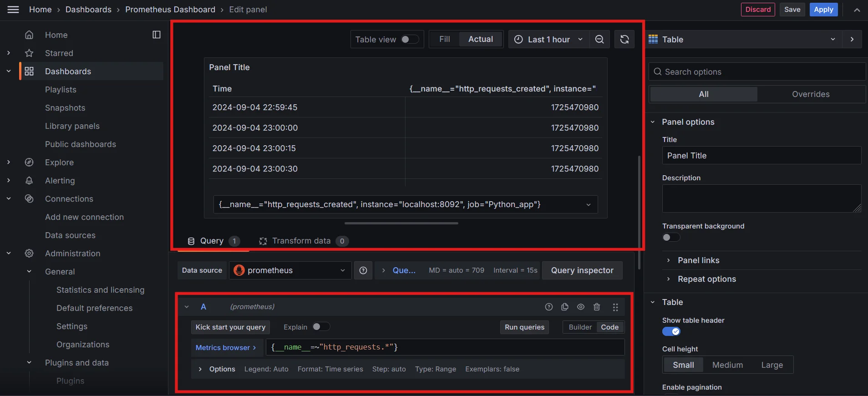Image resolution: width=868 pixels, height=396 pixels.
Task: Open Data sources in the sidebar
Action: (70, 235)
